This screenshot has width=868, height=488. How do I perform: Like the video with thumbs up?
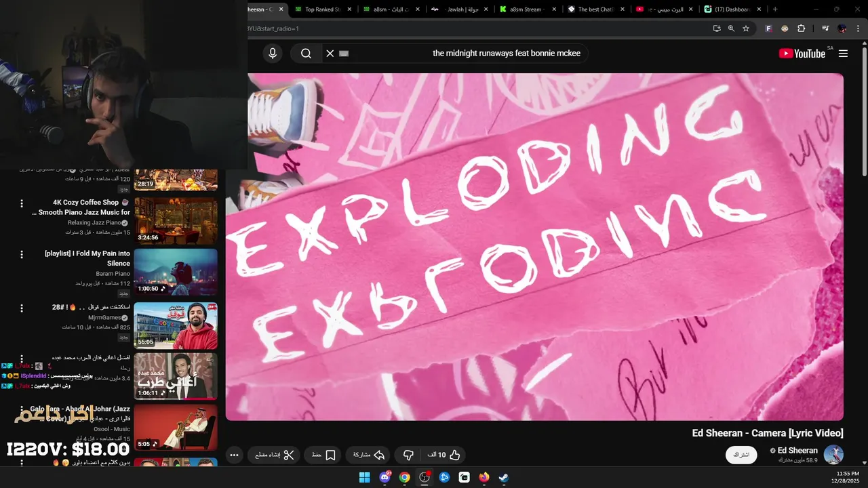pos(444,455)
